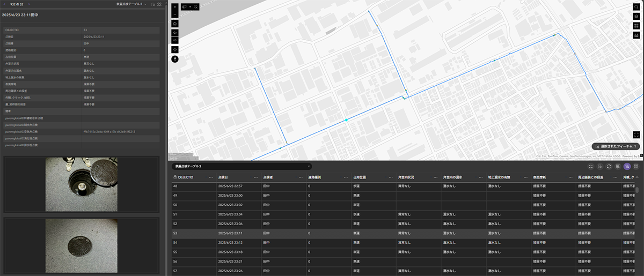Viewport: 644px width, 276px height.
Task: Click the find my location button
Action: 175,49
